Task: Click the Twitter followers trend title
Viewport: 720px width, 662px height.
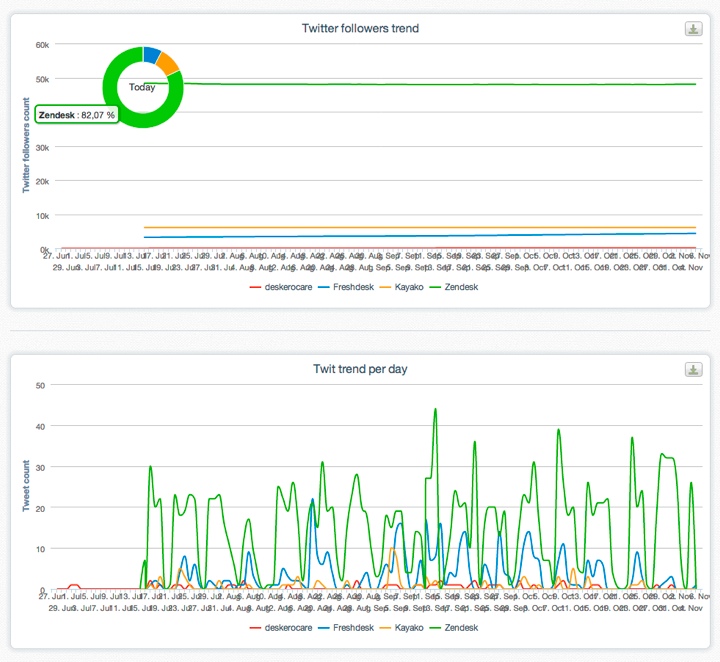Action: point(360,28)
